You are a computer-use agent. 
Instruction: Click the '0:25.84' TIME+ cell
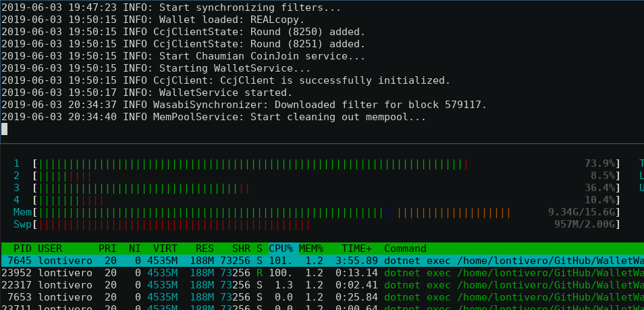[357, 298]
